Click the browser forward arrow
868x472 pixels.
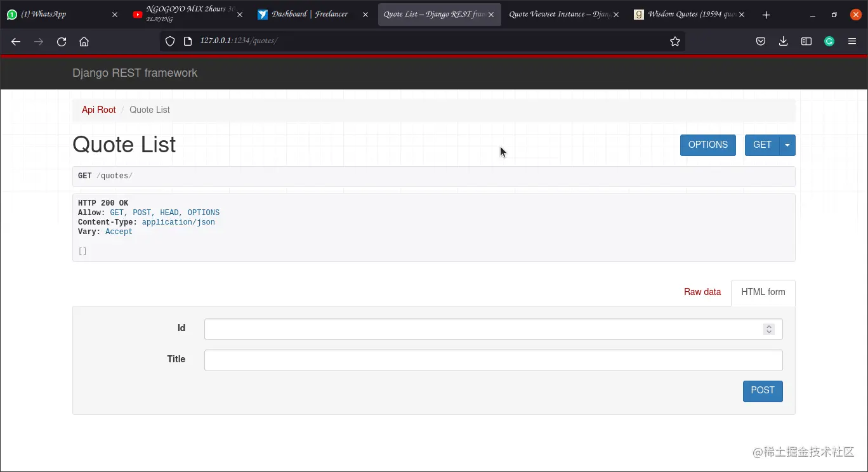click(39, 41)
